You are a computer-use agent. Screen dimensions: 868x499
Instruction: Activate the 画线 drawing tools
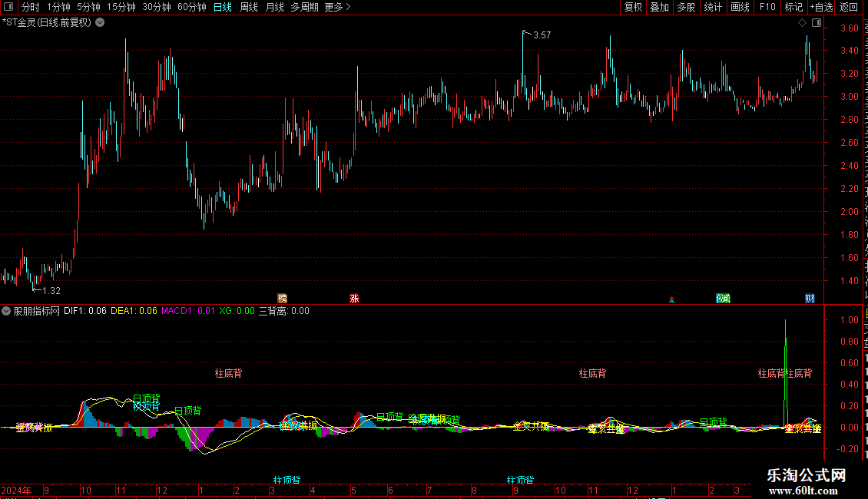(x=740, y=7)
